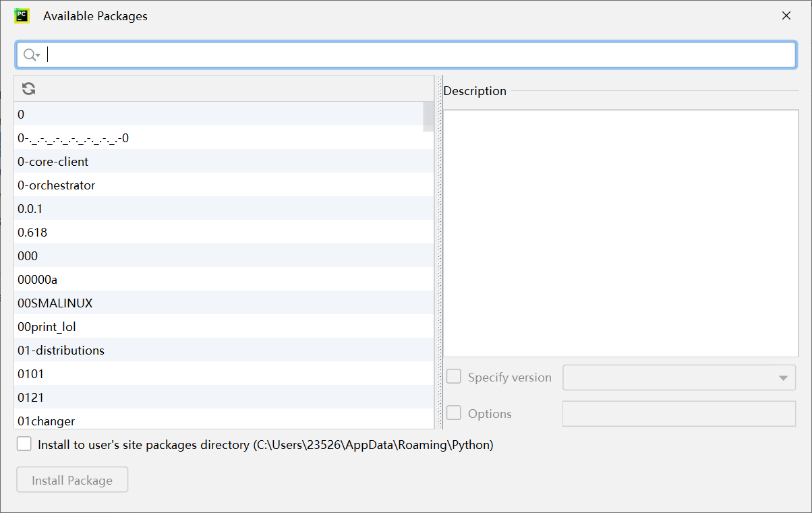Click the Install Package button
The height and width of the screenshot is (513, 812).
click(x=71, y=479)
